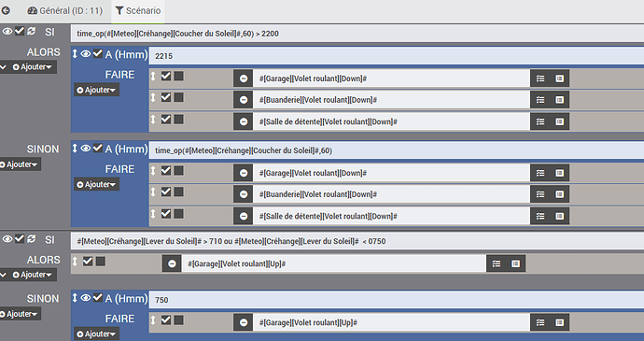Switch to Général (ID : 11) tab
Image resolution: width=644 pixels, height=341 pixels.
(65, 10)
